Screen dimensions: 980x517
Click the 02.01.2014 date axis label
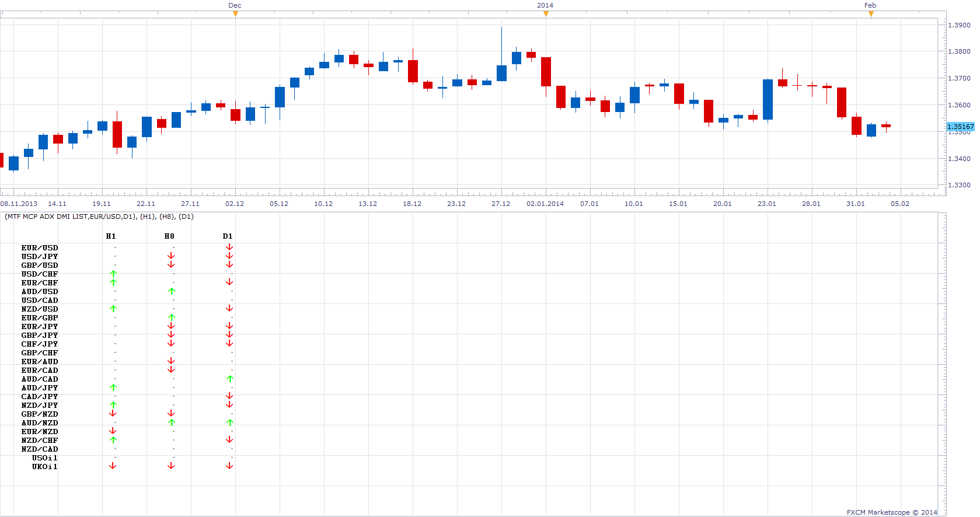tap(545, 204)
